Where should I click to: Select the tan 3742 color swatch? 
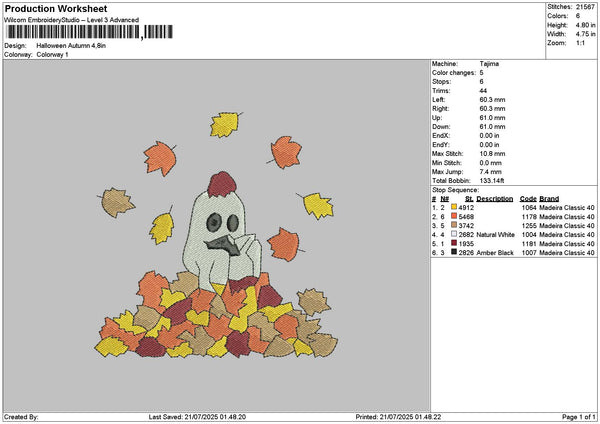coord(456,225)
